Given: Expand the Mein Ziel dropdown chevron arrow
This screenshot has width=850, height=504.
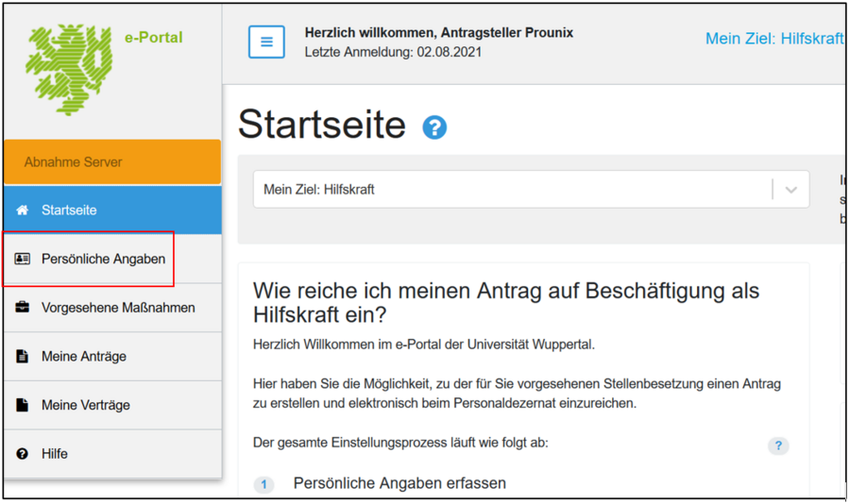Looking at the screenshot, I should coord(790,190).
